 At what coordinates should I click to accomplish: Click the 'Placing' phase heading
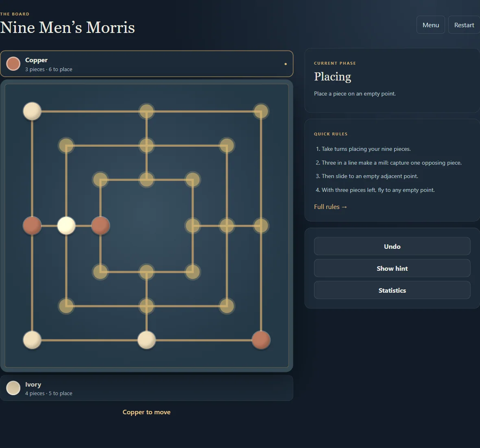332,77
